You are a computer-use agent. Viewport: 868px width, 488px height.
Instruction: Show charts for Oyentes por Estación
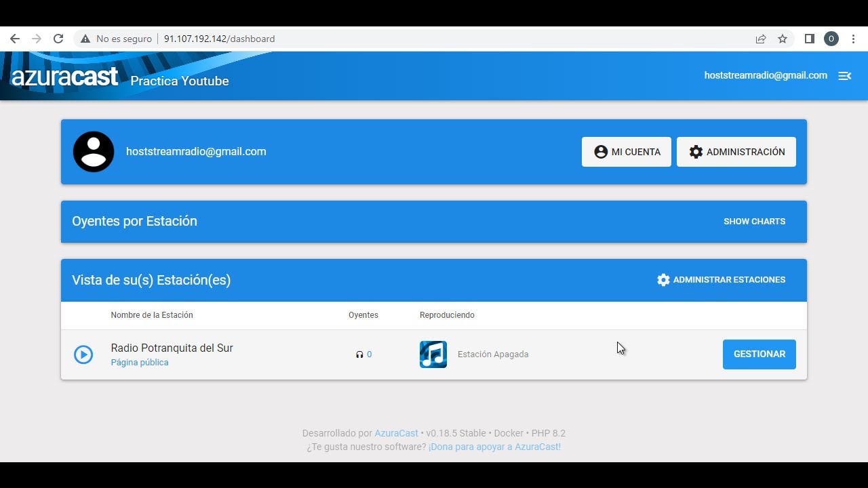click(x=754, y=222)
